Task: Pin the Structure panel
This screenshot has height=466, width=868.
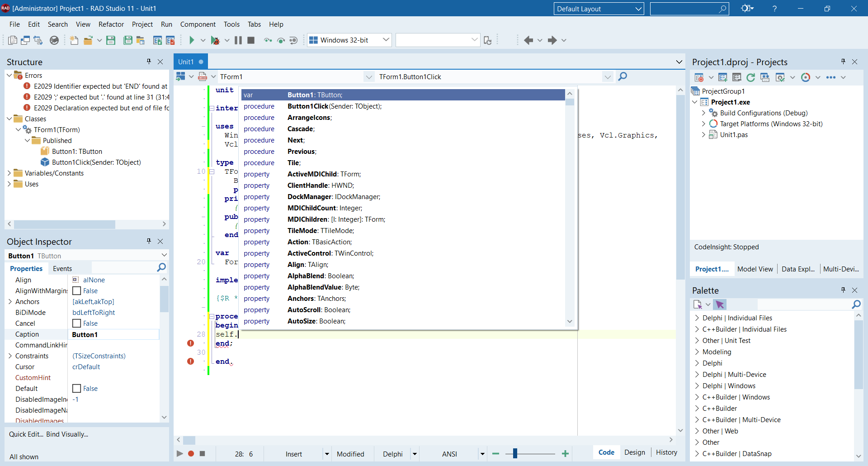Action: (149, 61)
